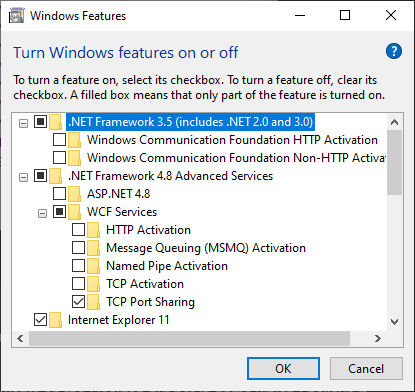
Task: Close the Windows Features window
Action: pyautogui.click(x=391, y=15)
